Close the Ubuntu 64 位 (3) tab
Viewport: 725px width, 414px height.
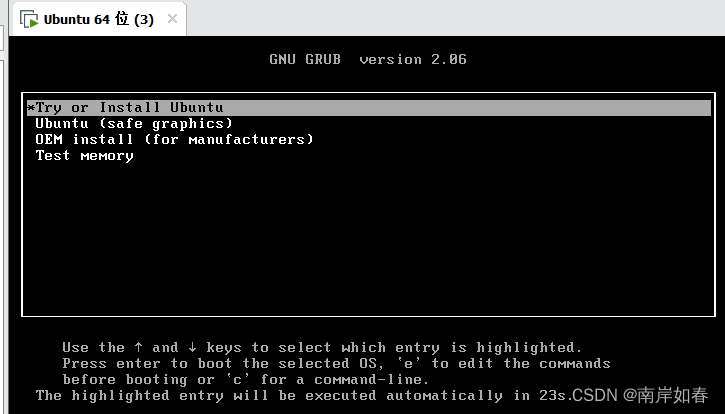tap(172, 19)
